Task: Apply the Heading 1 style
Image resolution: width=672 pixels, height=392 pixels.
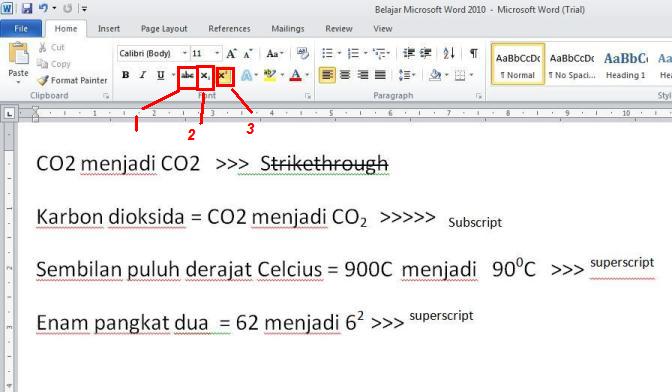Action: [x=625, y=64]
